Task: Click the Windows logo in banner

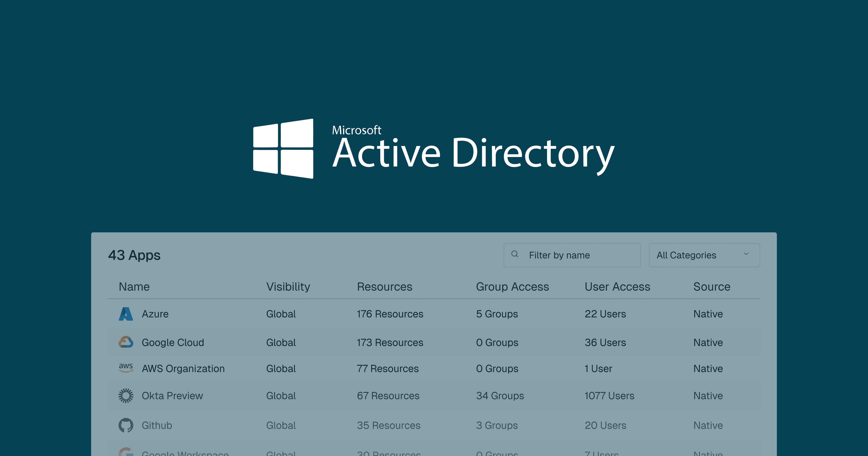Action: [x=283, y=149]
